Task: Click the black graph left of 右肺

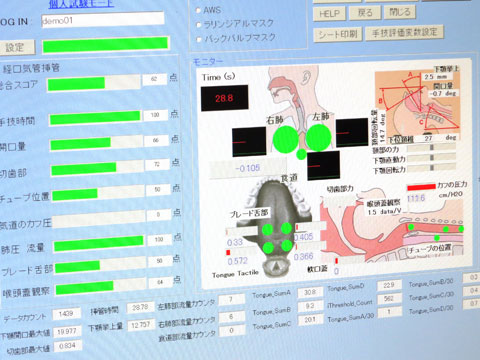Action: tap(249, 142)
